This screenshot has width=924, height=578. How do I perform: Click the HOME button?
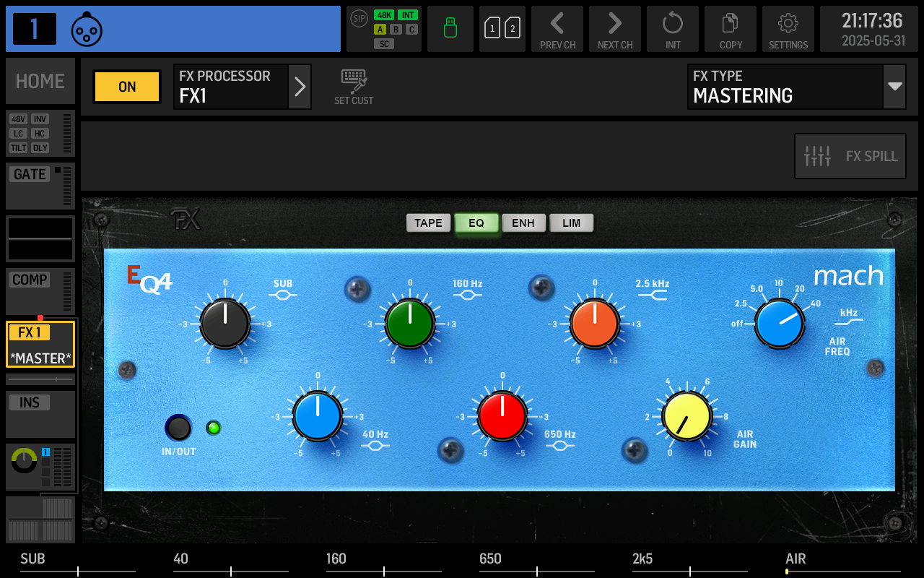point(40,81)
